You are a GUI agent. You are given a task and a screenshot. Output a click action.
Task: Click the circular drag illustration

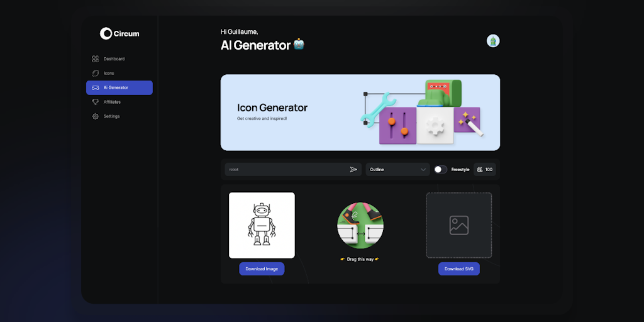pos(360,226)
